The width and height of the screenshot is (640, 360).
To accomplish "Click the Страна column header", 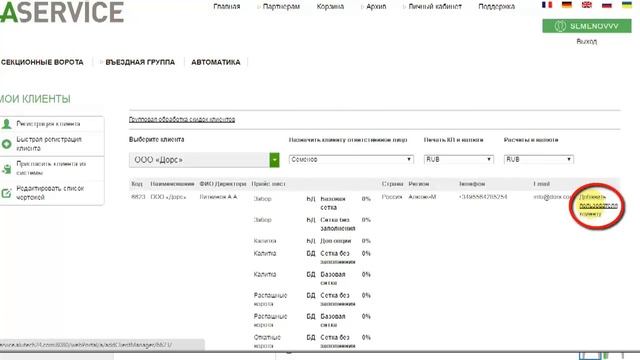I will click(392, 184).
